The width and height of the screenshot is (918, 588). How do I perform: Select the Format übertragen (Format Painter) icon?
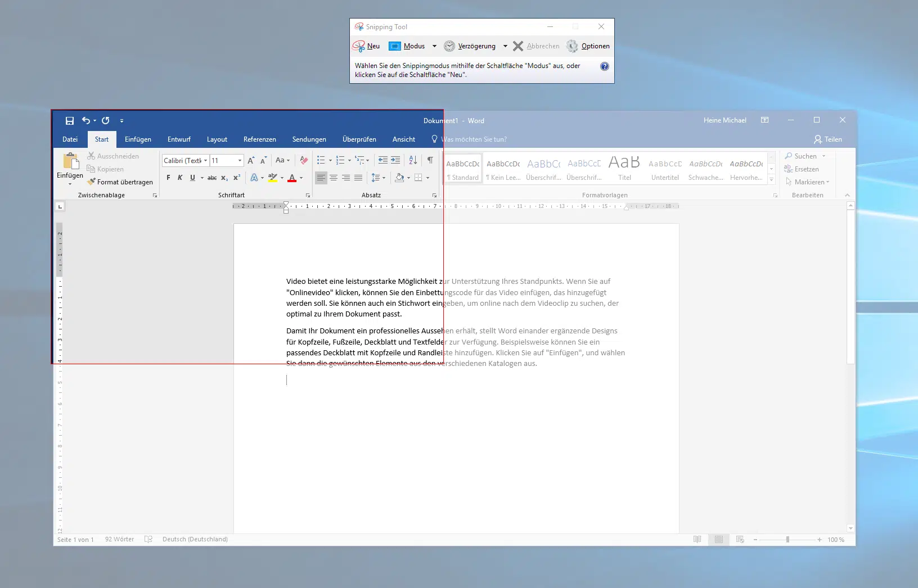(x=93, y=182)
